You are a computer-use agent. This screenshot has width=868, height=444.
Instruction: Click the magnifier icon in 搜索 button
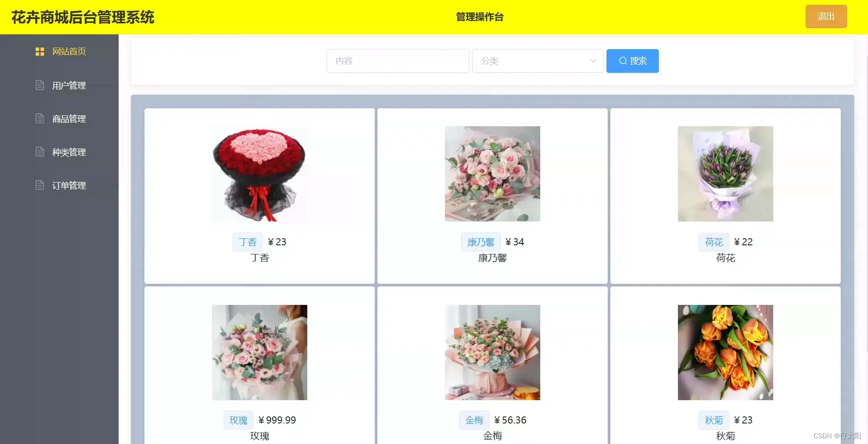pyautogui.click(x=623, y=61)
